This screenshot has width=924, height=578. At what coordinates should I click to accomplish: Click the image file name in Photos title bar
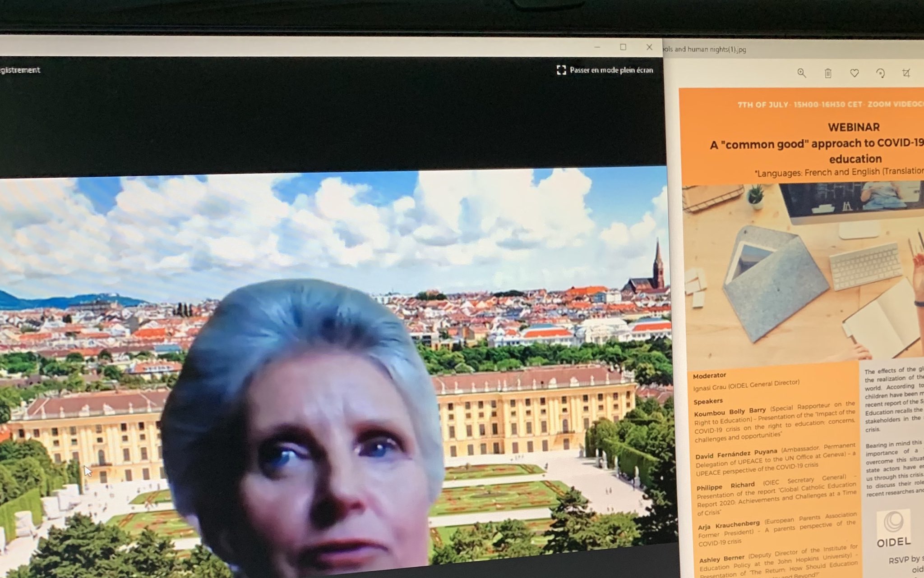point(705,49)
